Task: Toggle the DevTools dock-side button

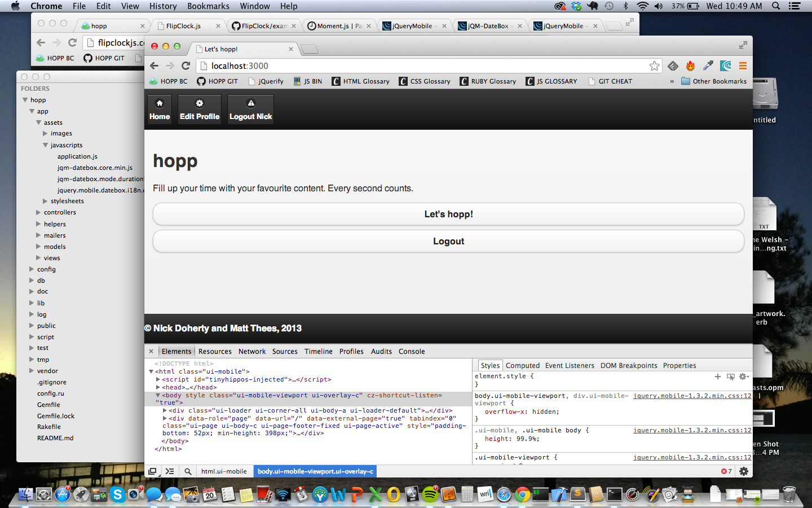Action: coord(152,471)
